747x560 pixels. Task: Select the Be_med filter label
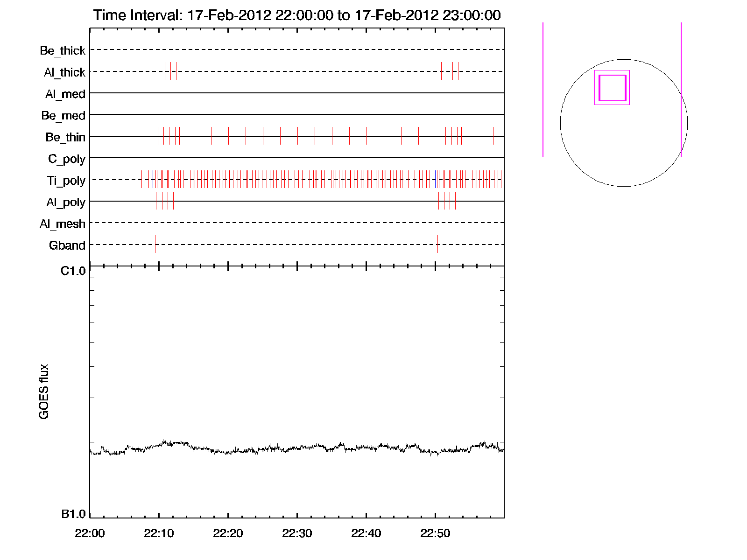(x=63, y=115)
